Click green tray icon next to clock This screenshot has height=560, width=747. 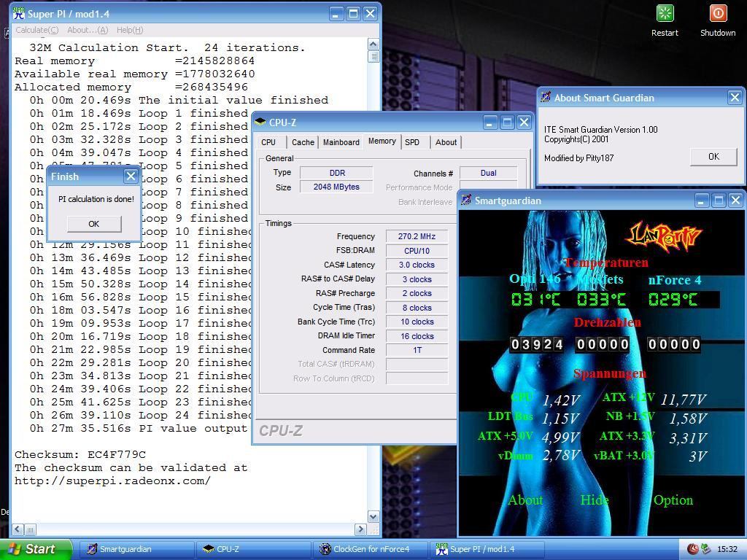(705, 549)
